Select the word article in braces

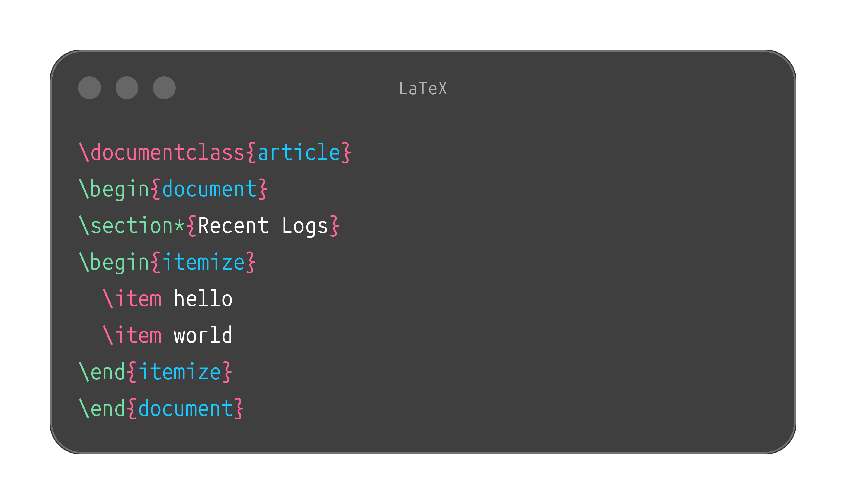[x=299, y=153]
